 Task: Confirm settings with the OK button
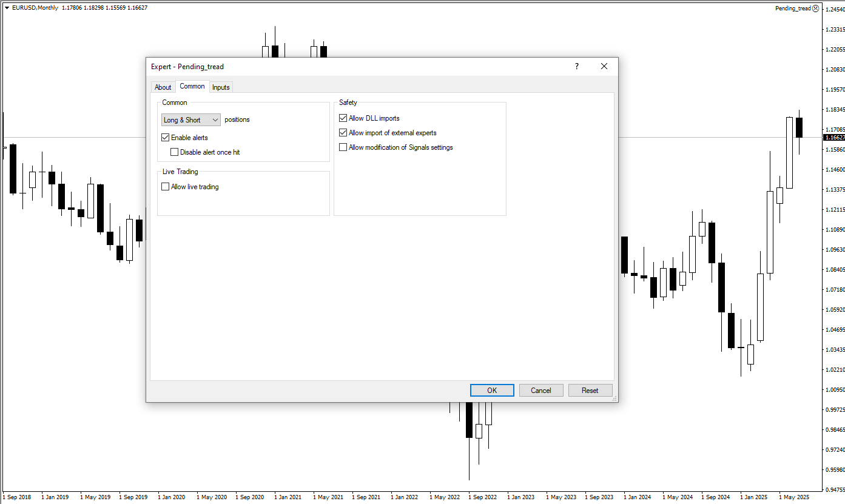click(492, 391)
